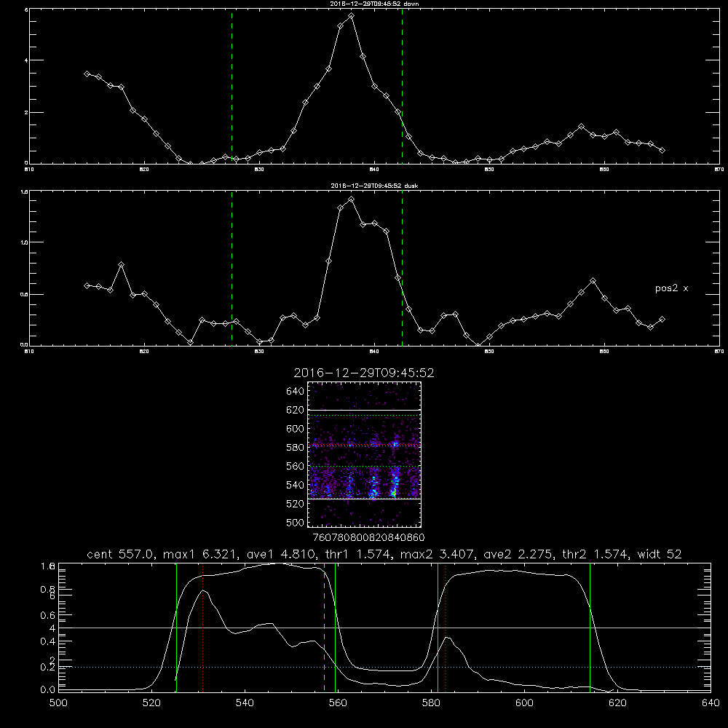The height and width of the screenshot is (728, 728).
Task: Click the upper solid white line in spectrogram
Action: point(365,410)
